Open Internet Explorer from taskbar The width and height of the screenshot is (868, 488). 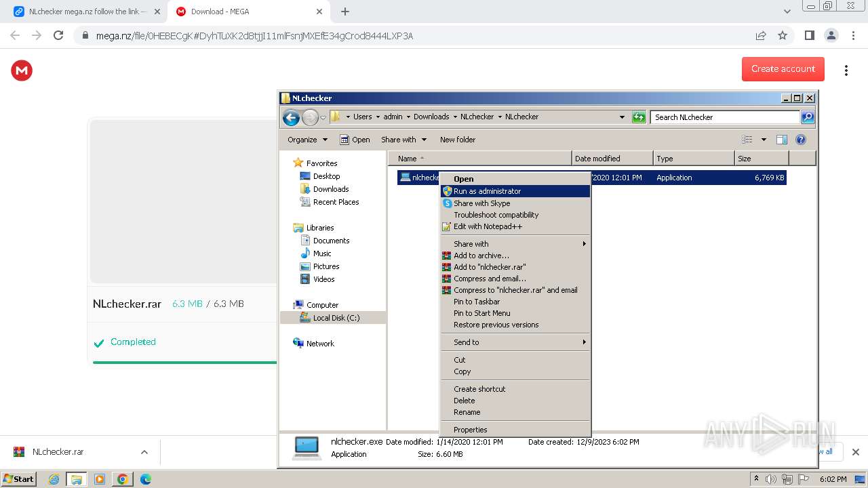click(54, 479)
